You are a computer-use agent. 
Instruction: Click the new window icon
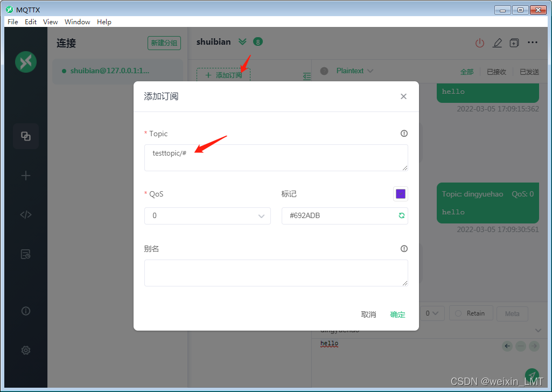point(514,43)
